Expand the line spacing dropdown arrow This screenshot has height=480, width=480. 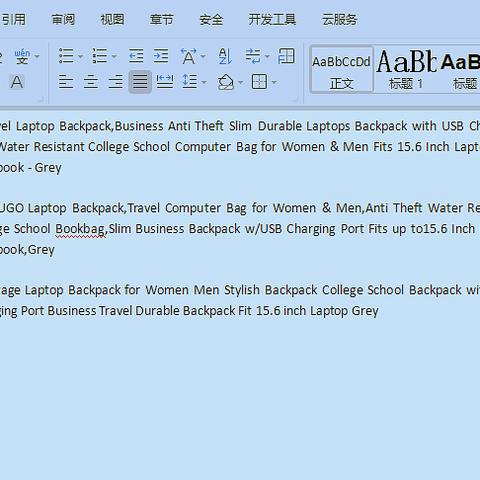tap(204, 82)
